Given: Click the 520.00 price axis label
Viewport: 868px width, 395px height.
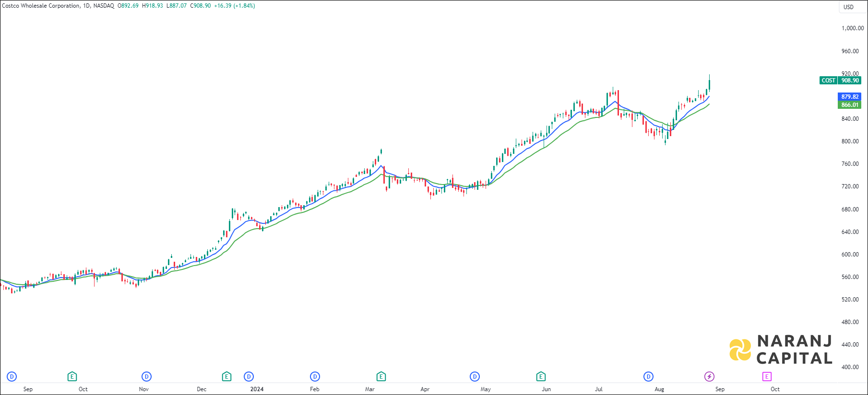Looking at the screenshot, I should click(x=850, y=300).
